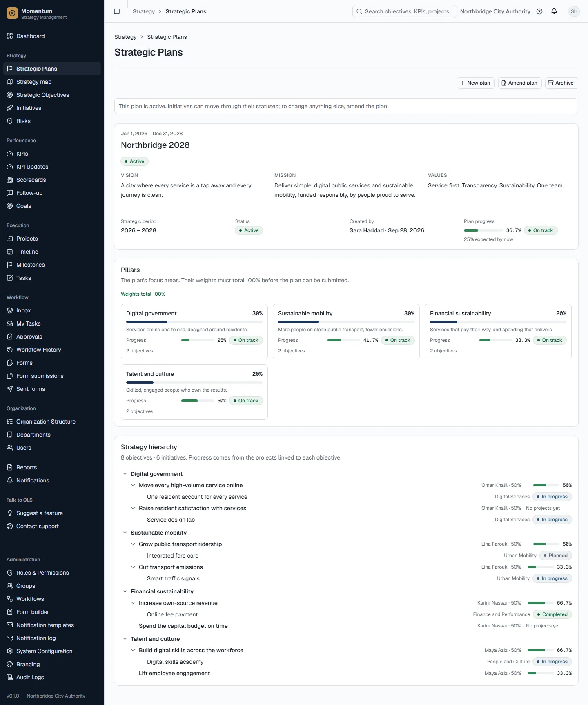Viewport: 588px width, 705px height.
Task: Collapse the Sustainable mobility hierarchy group
Action: pos(125,533)
